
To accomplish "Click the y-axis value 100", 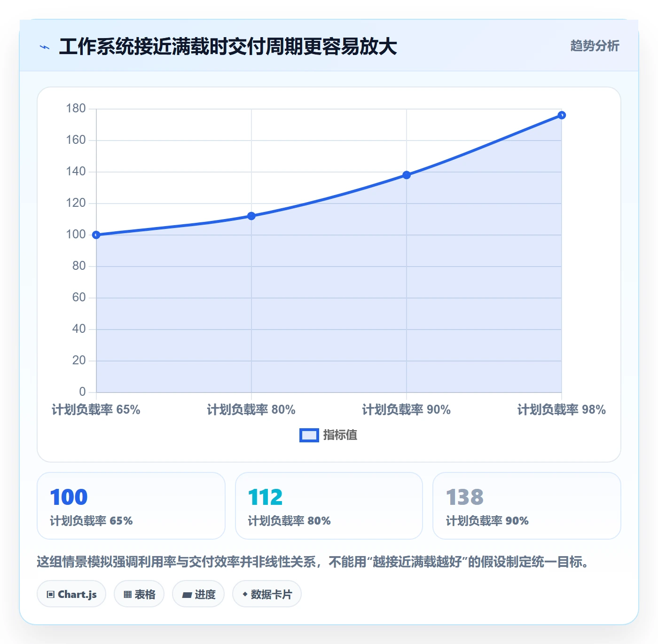I will [x=76, y=235].
